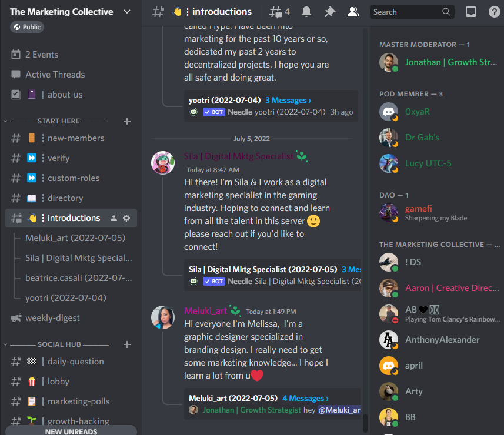Open the help question mark icon
This screenshot has width=504, height=435.
pos(494,12)
